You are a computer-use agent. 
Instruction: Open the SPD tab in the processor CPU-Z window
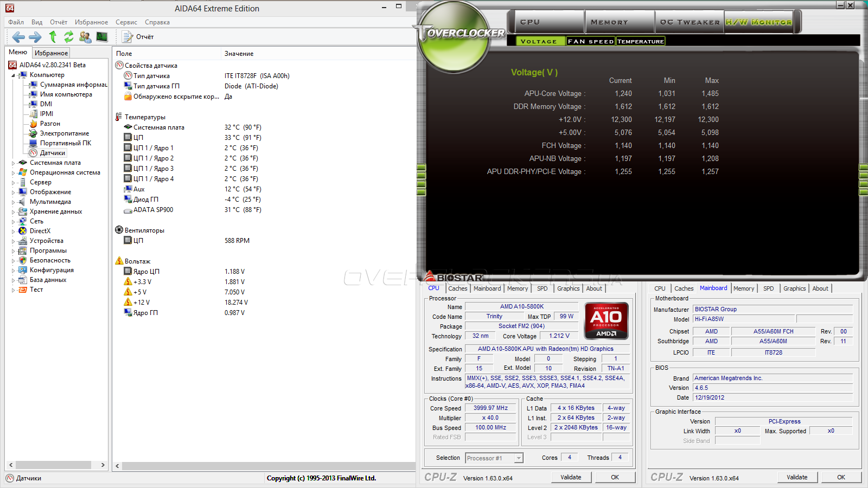pyautogui.click(x=542, y=288)
